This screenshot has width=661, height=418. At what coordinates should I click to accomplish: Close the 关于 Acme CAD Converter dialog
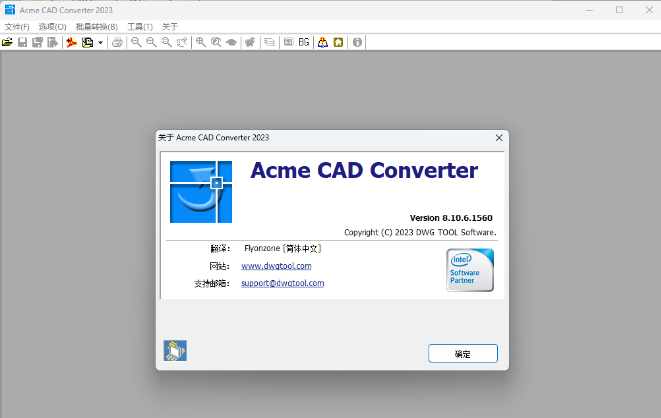tap(499, 137)
